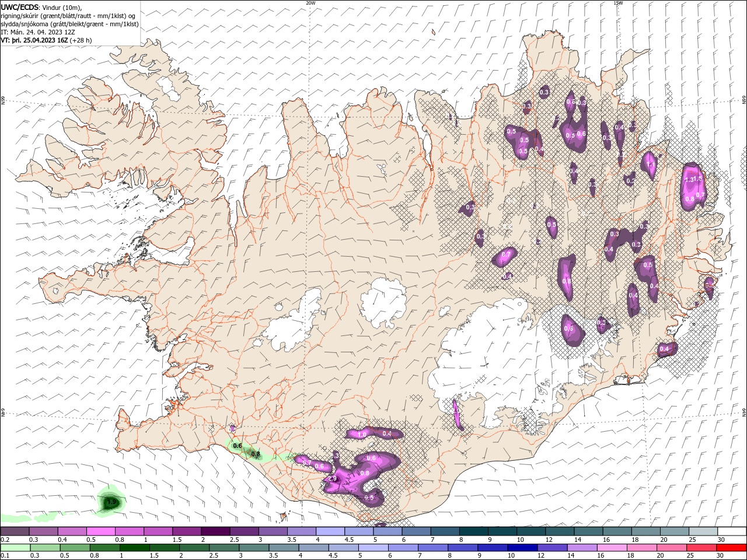747x560 pixels.
Task: Click the '2.5' label on the snow scale
Action: coord(235,540)
